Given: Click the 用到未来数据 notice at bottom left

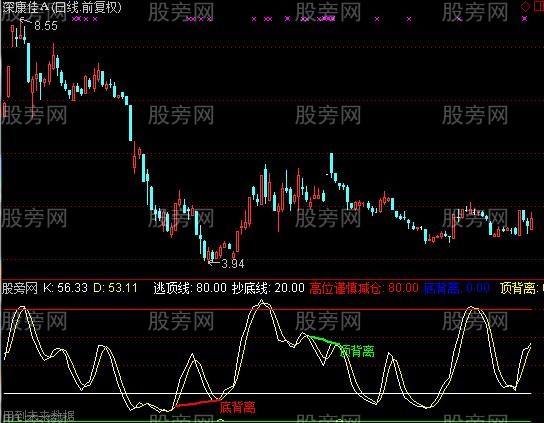Looking at the screenshot, I should 38,416.
